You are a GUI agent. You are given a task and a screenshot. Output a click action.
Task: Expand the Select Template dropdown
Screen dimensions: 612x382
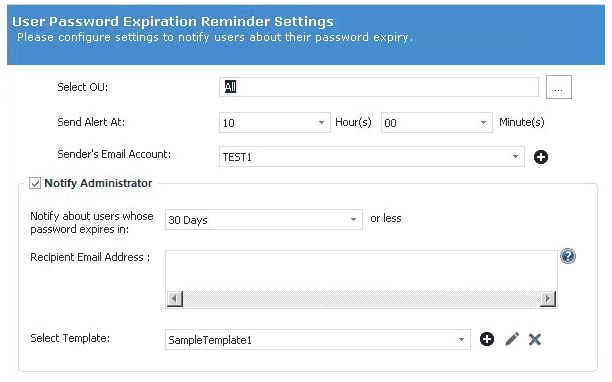317,339
